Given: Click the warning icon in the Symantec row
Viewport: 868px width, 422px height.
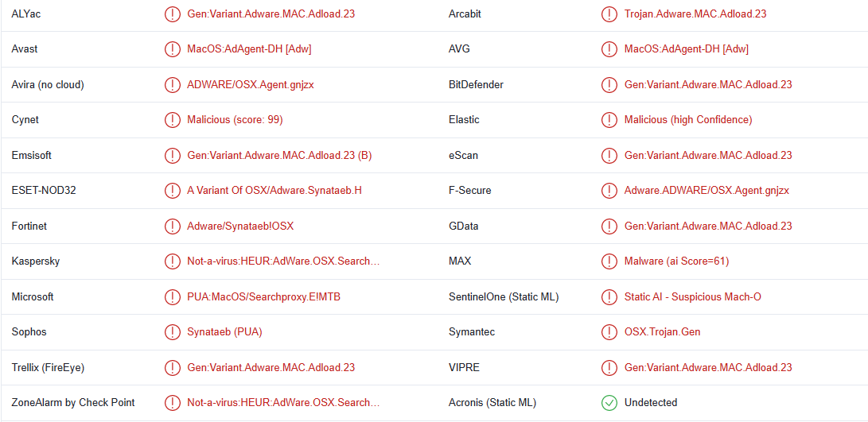Looking at the screenshot, I should coord(609,332).
